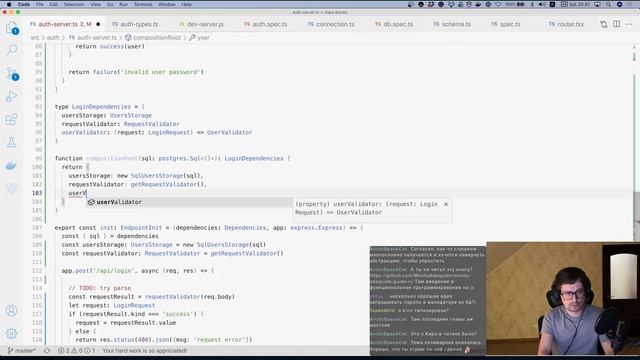Click the src breadcrumb segment
Viewport: 640px width, 360px height.
[x=35, y=38]
